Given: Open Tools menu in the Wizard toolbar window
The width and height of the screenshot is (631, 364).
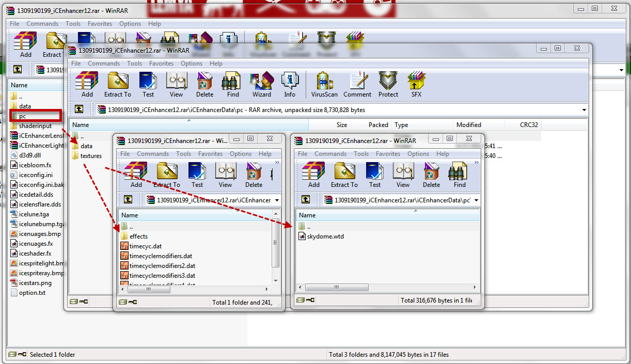Looking at the screenshot, I should point(134,64).
